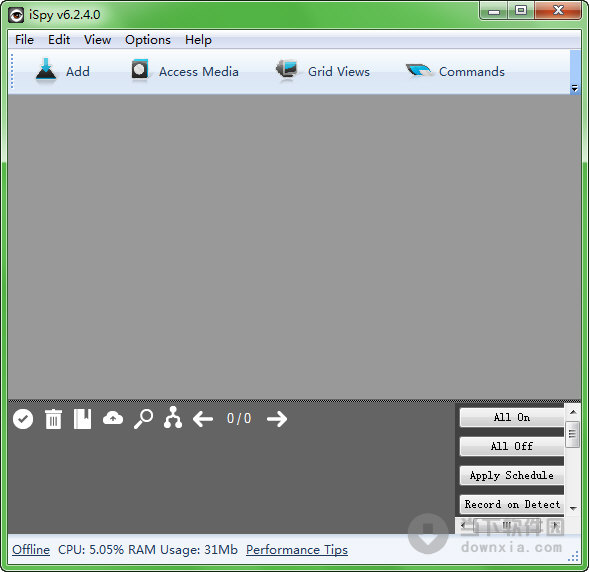Click the commands panel scroll up arrow
589x572 pixels.
point(573,412)
